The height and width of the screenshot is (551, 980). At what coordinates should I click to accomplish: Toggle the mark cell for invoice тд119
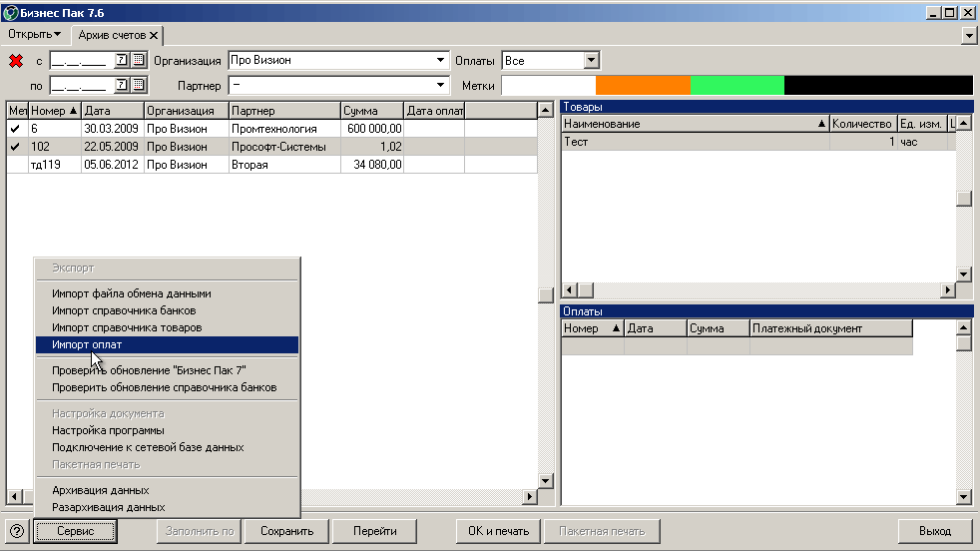point(18,165)
